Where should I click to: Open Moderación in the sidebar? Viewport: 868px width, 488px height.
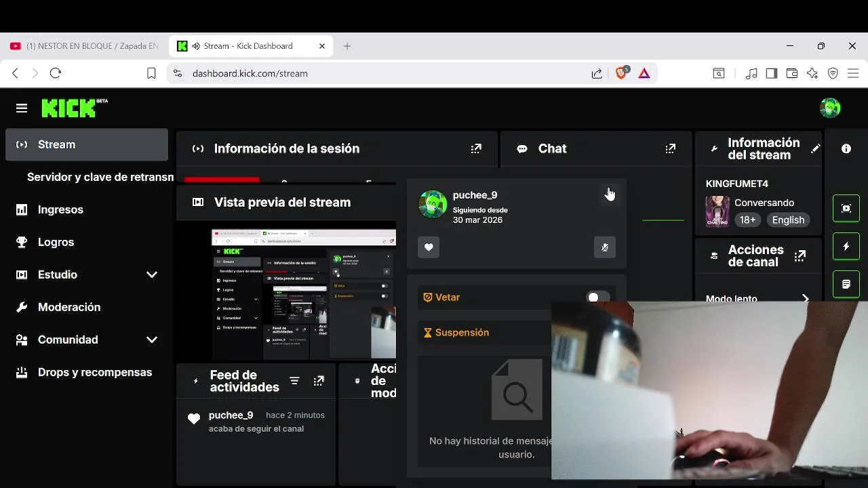87,307
